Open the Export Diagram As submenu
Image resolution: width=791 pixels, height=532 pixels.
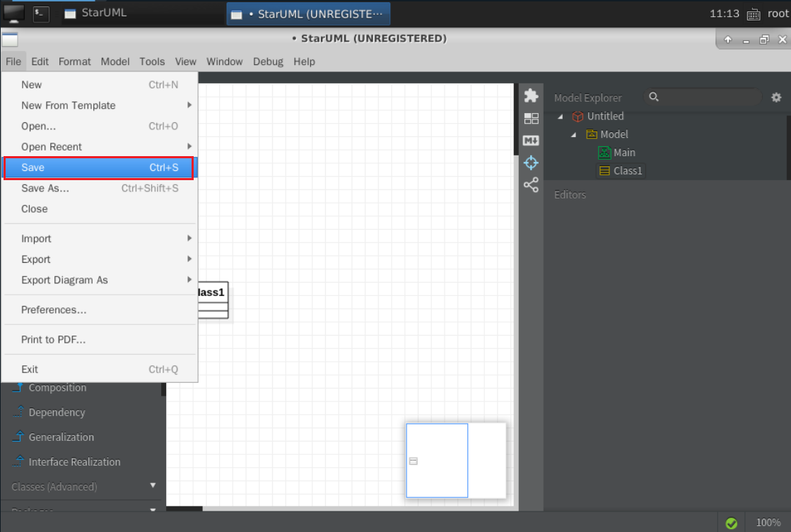click(x=100, y=280)
